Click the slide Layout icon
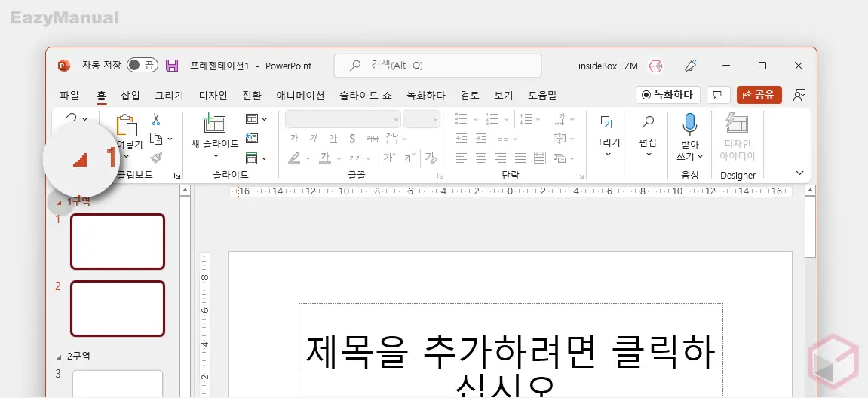Screen dimensions: 868x398 (x=252, y=119)
